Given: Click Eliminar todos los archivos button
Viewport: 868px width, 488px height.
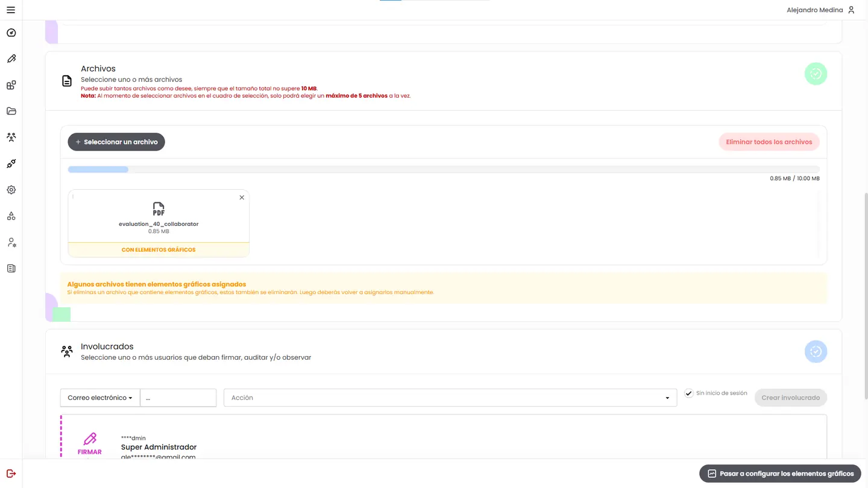Looking at the screenshot, I should click(769, 142).
